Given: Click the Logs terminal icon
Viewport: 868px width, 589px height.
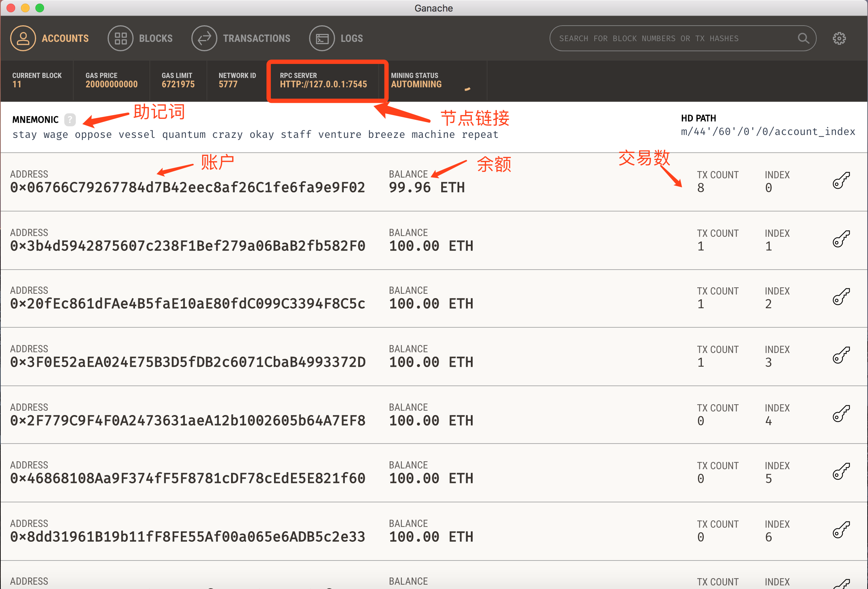Looking at the screenshot, I should (x=322, y=38).
